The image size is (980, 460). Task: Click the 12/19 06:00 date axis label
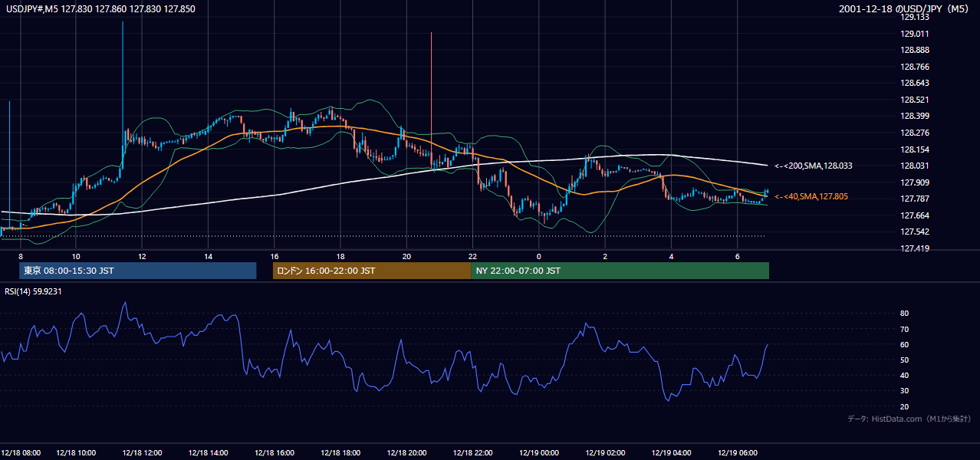point(737,452)
